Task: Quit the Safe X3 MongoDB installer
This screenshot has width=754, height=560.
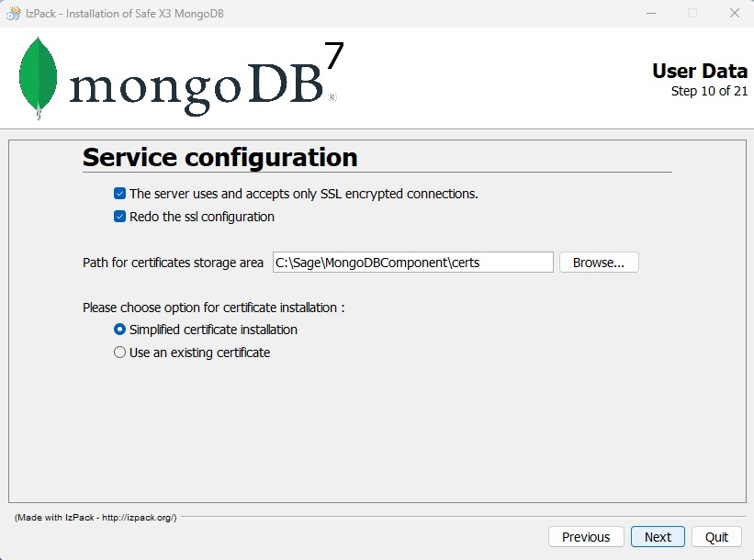Action: [716, 537]
